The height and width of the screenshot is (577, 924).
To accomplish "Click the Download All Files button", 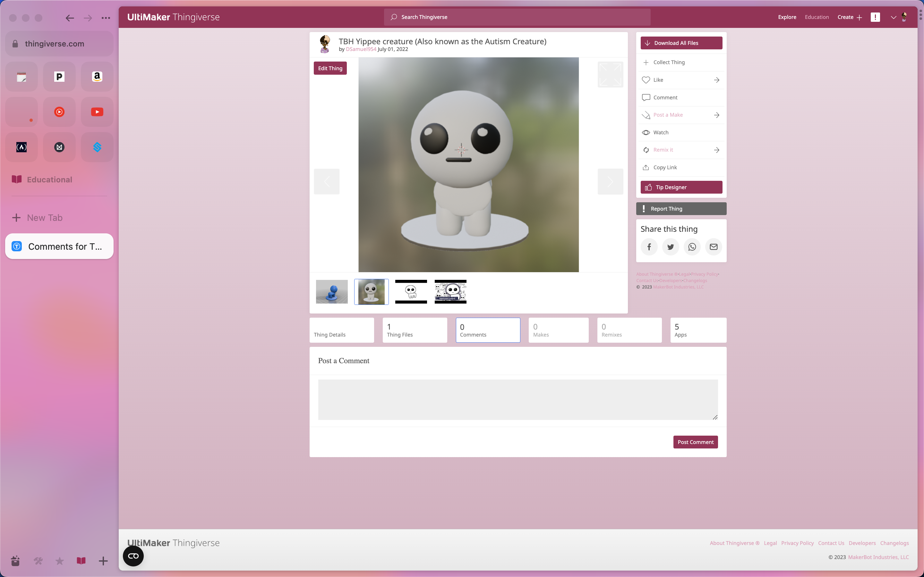I will tap(681, 43).
